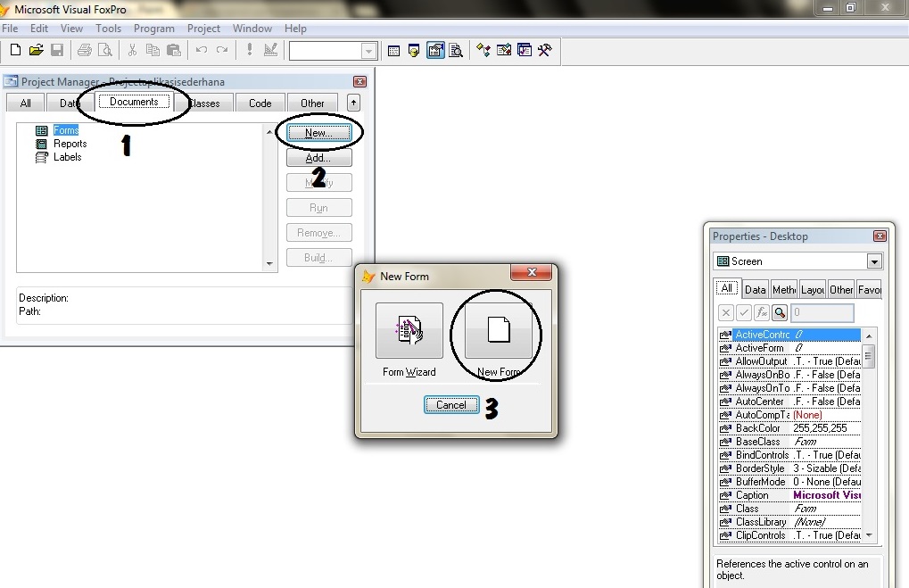This screenshot has width=909, height=588.
Task: Open the Edit menu
Action: coord(39,29)
